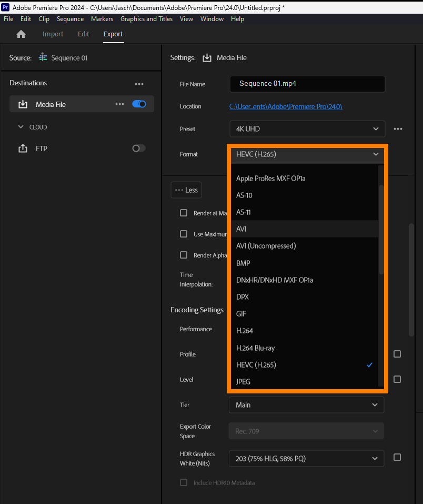Screen dimensions: 423x504
Task: Select AS-11 format from list
Action: click(305, 212)
